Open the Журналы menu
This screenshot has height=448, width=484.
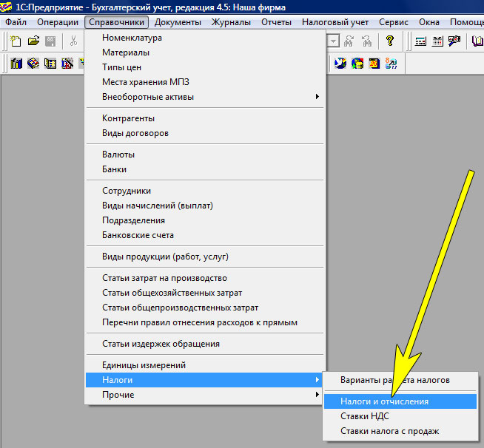point(231,22)
